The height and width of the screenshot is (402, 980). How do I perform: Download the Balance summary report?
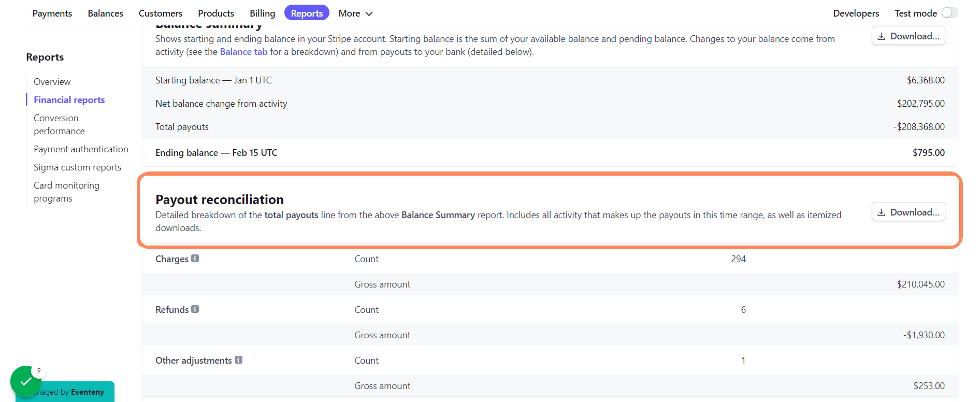[909, 36]
